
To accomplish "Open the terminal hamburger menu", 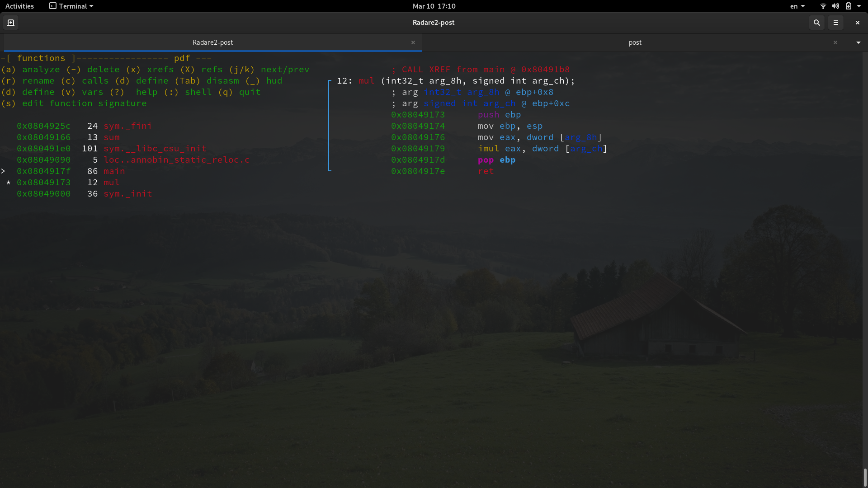I will point(836,22).
